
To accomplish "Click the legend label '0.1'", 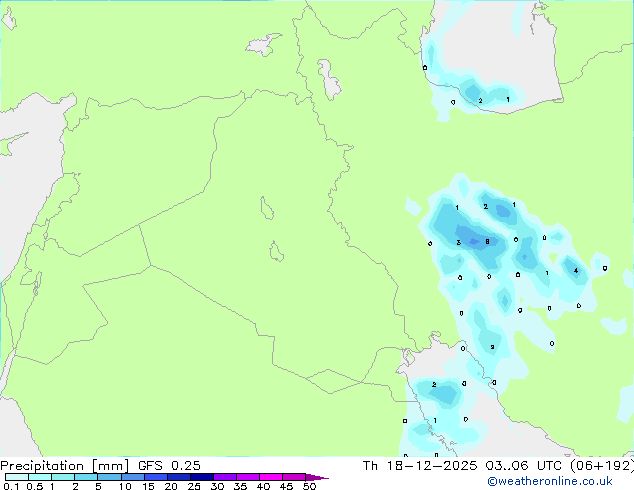I will 11,486.
